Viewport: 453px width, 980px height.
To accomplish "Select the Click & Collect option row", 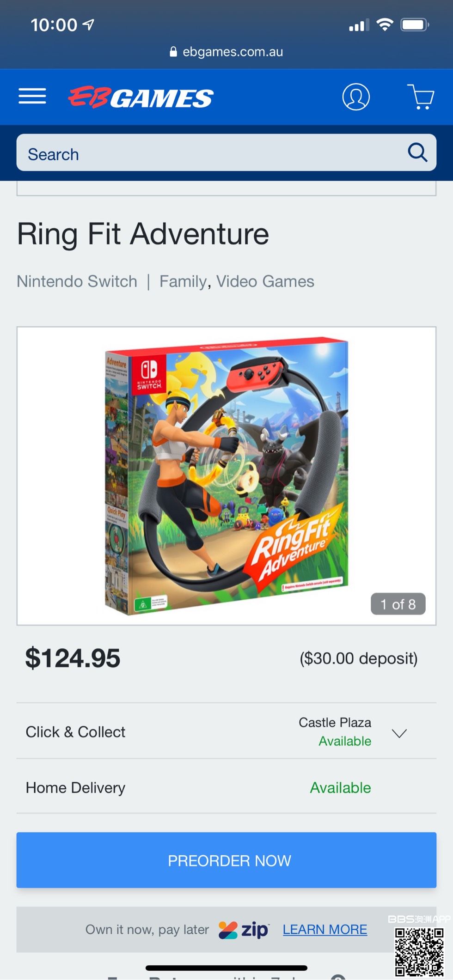I will (76, 732).
